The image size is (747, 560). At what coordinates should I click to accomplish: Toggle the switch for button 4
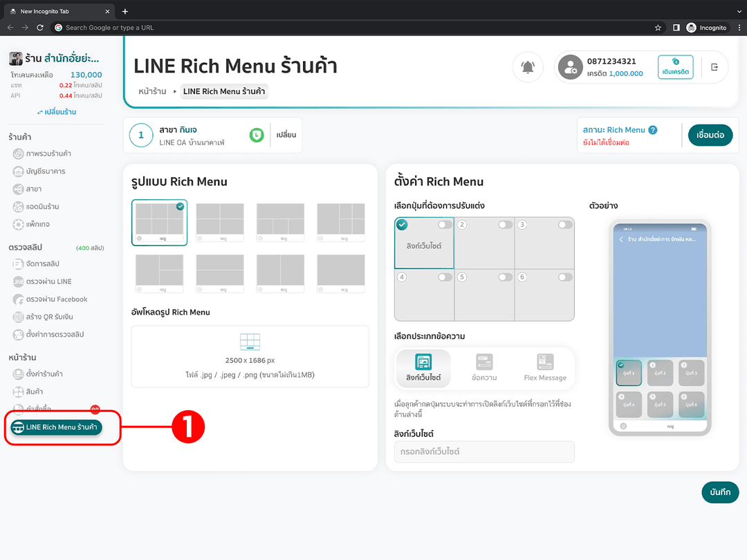tap(445, 277)
